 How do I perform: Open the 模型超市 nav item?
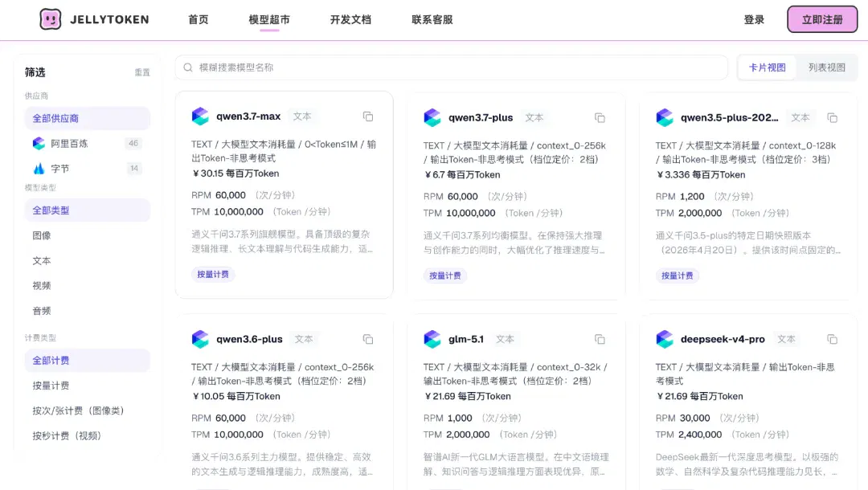(x=269, y=20)
